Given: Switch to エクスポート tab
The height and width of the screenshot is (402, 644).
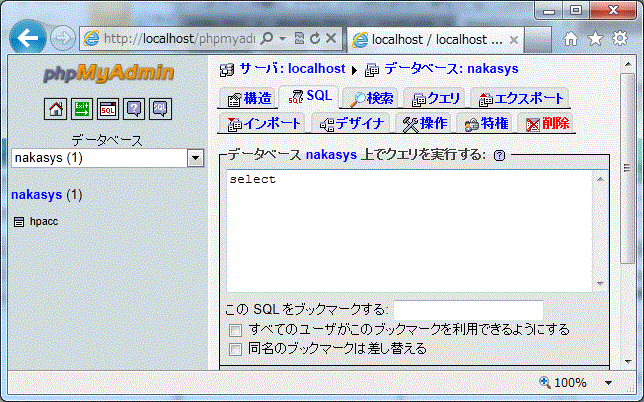Looking at the screenshot, I should coord(520,99).
